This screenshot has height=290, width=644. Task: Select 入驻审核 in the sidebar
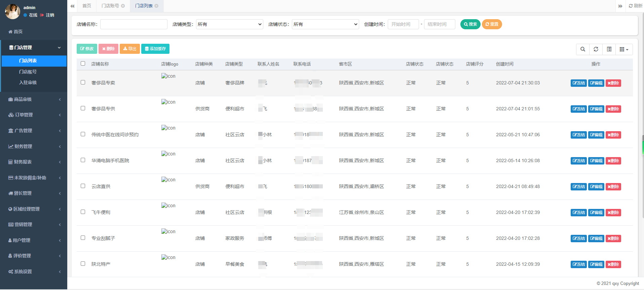point(34,82)
